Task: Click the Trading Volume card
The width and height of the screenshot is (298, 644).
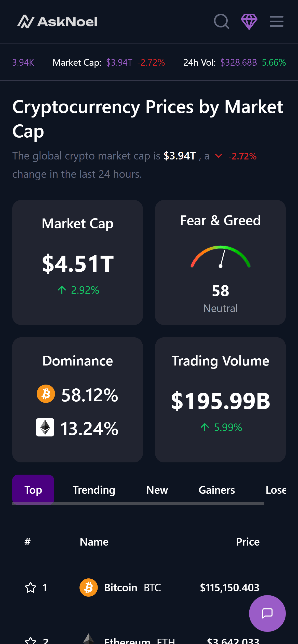Action: (220, 400)
